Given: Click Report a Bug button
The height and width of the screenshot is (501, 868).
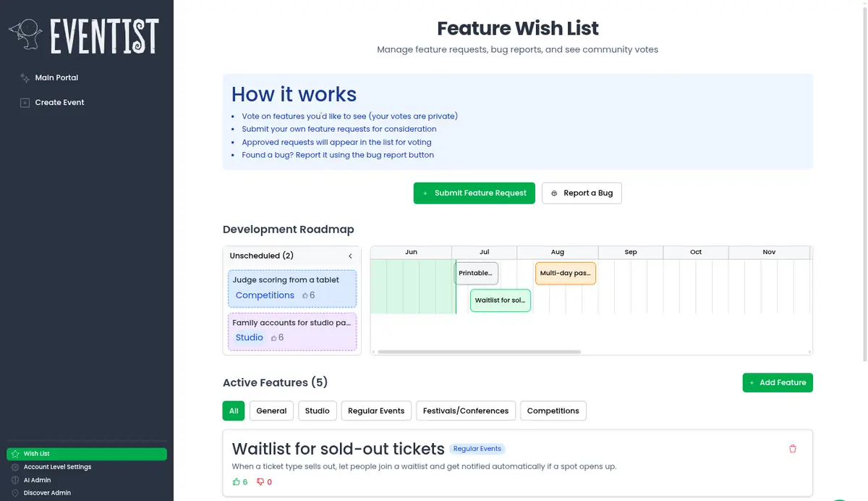Looking at the screenshot, I should tap(582, 193).
